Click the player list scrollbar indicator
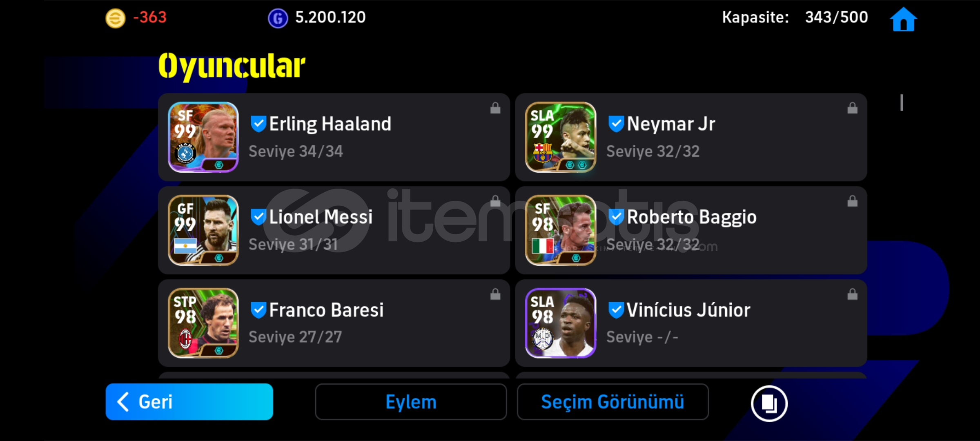 pos(902,102)
